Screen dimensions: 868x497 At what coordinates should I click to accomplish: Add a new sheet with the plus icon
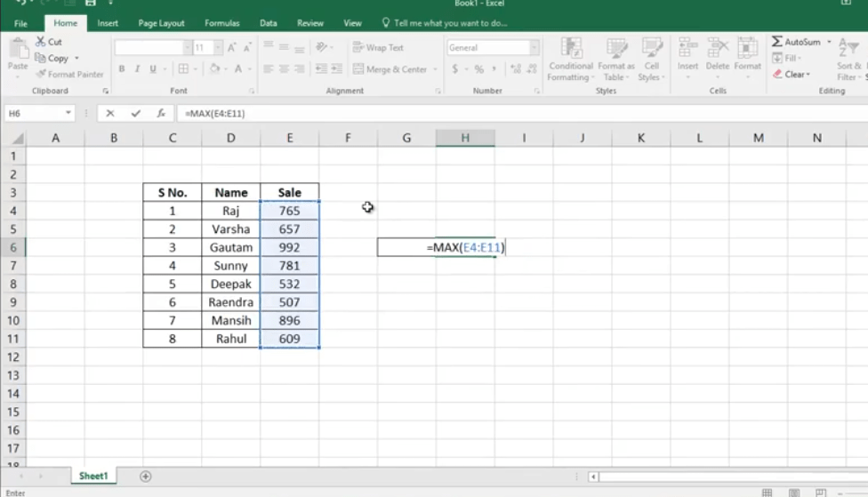click(x=146, y=477)
